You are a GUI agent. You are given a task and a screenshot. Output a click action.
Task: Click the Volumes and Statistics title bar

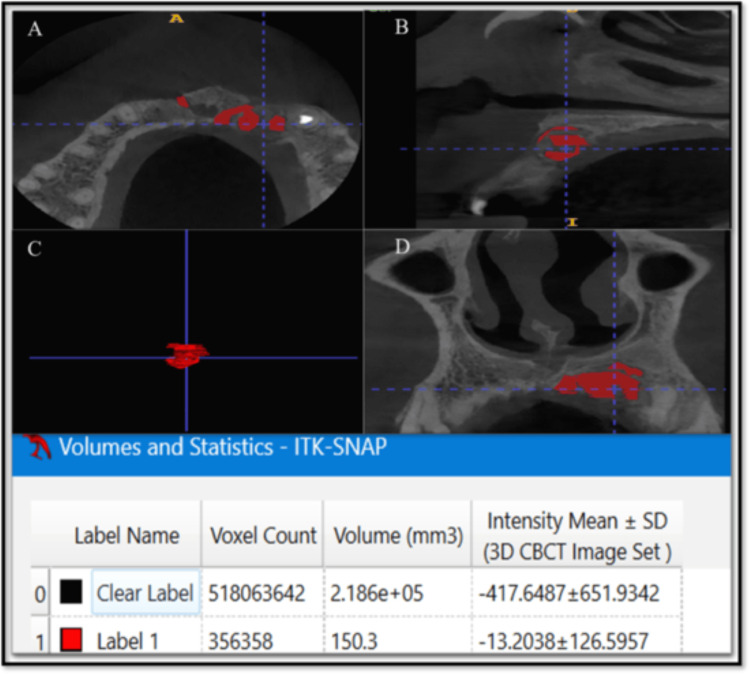tap(372, 454)
